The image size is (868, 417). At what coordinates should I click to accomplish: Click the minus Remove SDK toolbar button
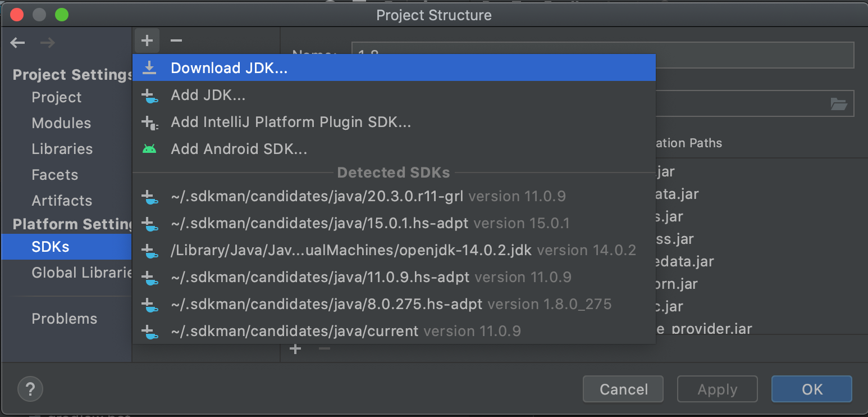[176, 40]
